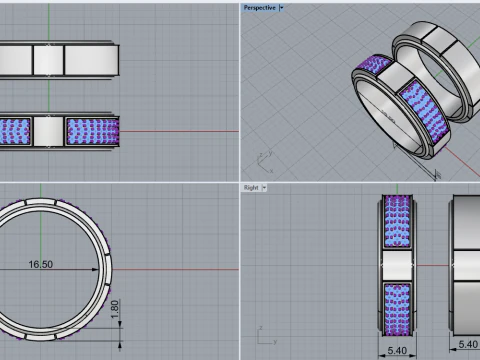Select the 5.40 dimension under the plain ring

[468, 344]
